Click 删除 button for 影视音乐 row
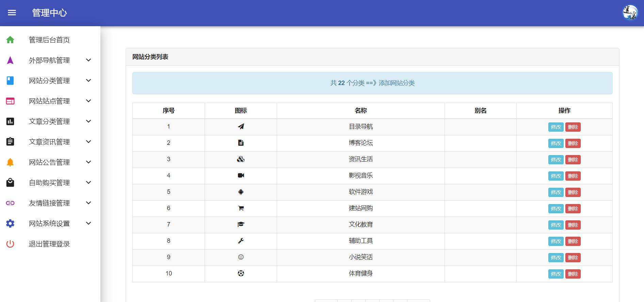 pyautogui.click(x=573, y=176)
